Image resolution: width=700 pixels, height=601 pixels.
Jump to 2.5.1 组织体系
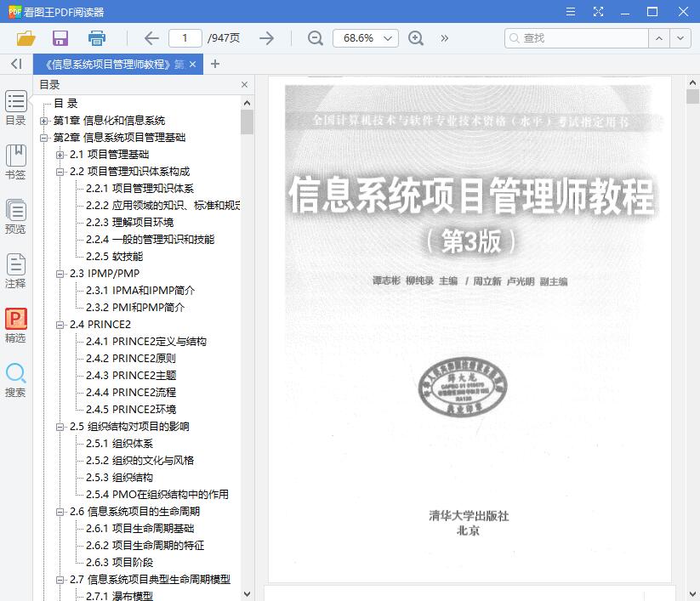tap(119, 444)
